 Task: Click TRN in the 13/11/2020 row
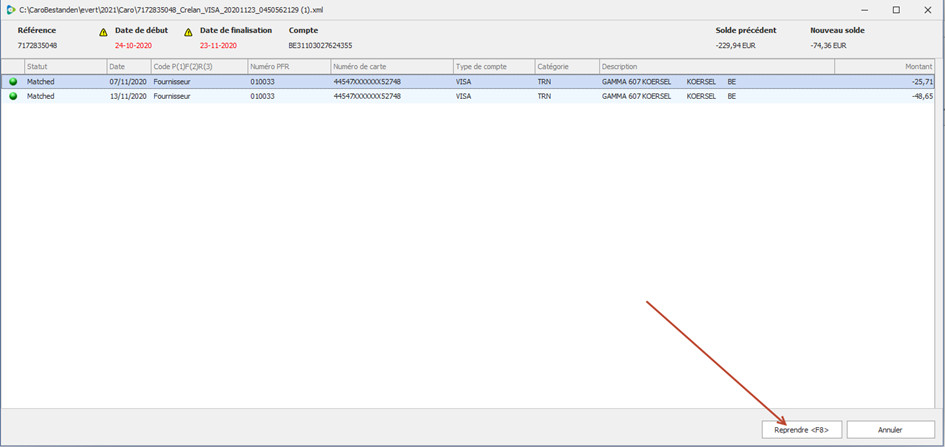(544, 96)
